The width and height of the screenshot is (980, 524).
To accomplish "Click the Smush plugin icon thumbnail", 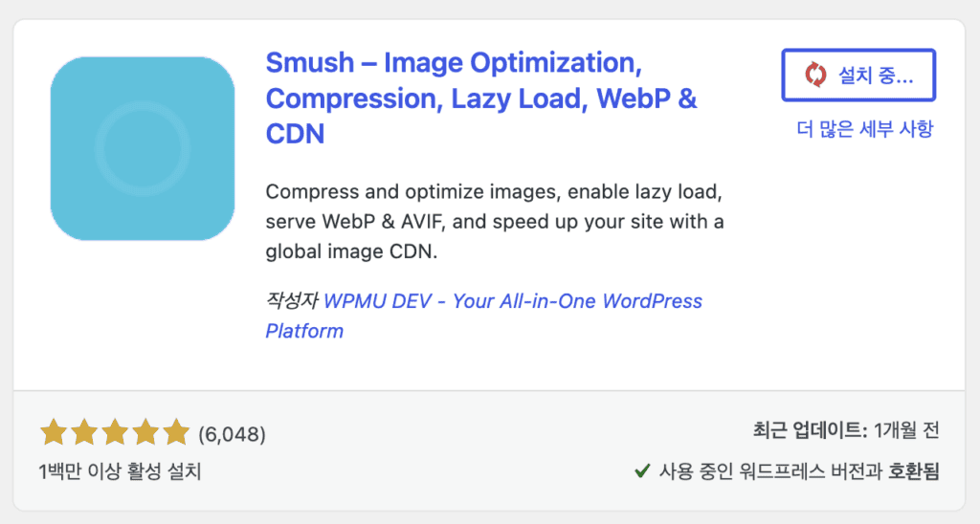I will [x=143, y=148].
